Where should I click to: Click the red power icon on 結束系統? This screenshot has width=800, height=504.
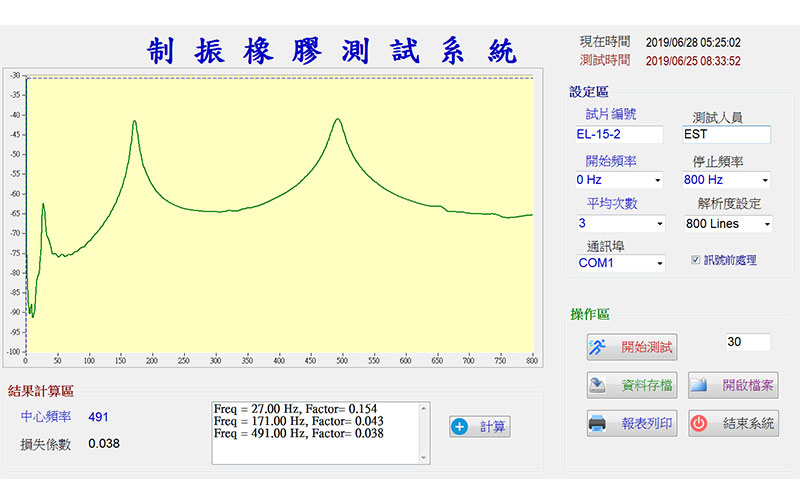pos(699,423)
